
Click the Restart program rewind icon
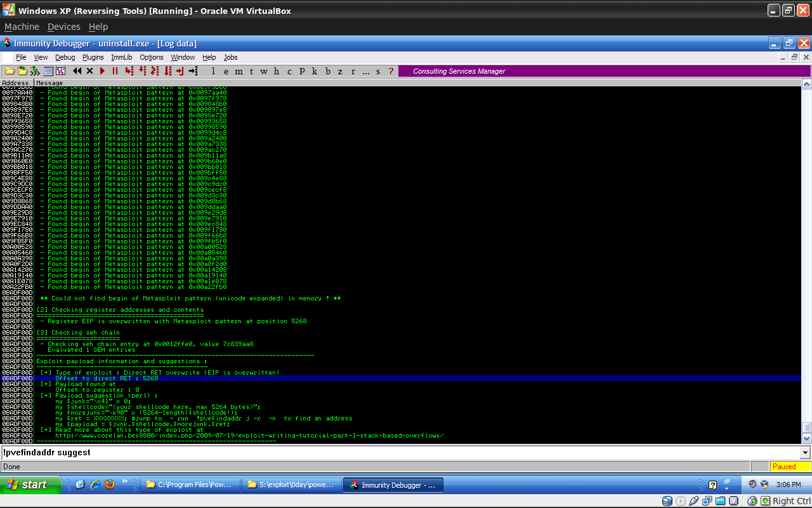[x=77, y=71]
